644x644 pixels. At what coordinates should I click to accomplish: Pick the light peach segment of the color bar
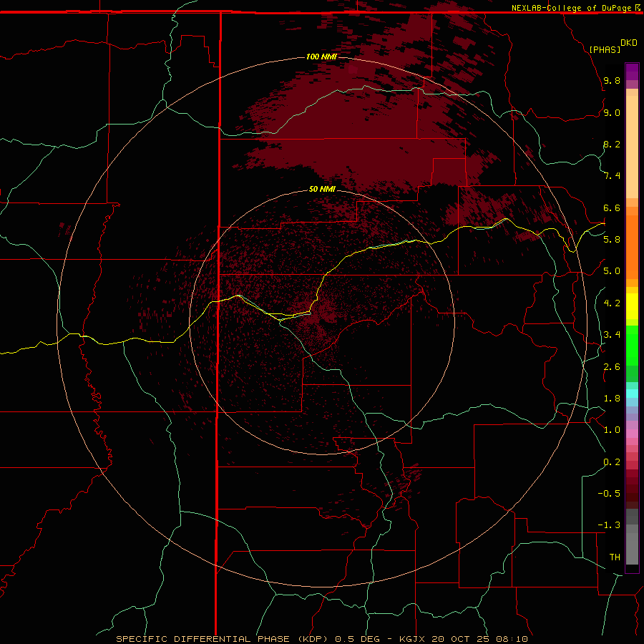pos(632,148)
